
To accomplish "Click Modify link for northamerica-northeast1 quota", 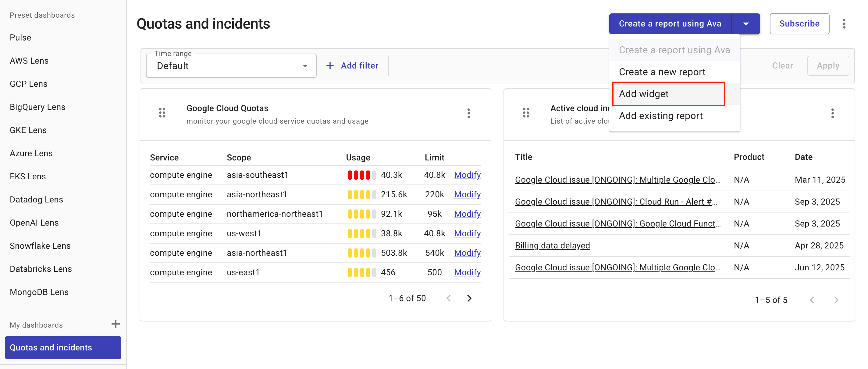I will [467, 214].
